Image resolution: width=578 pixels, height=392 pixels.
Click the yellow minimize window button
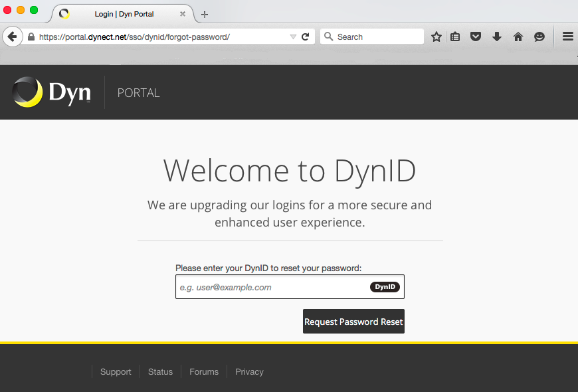coord(21,10)
